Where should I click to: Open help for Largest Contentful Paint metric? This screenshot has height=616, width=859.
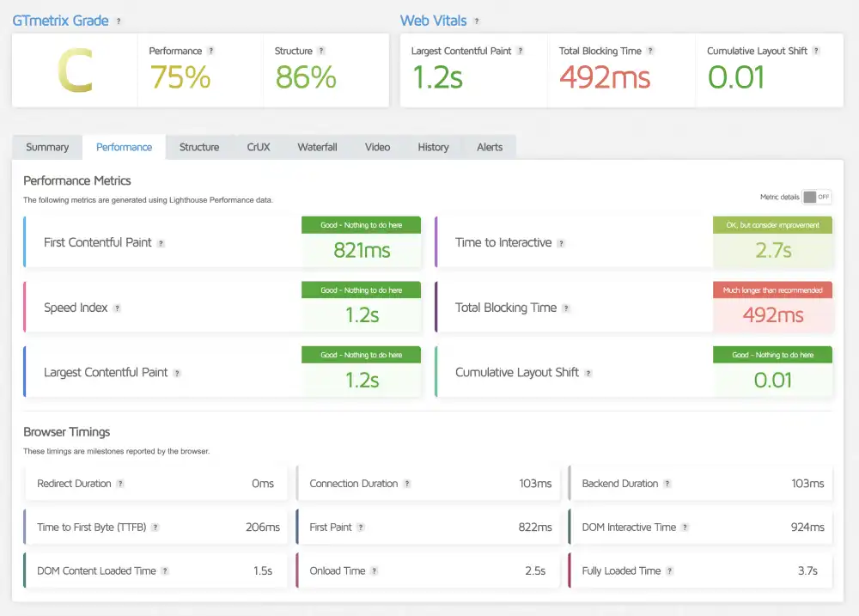(177, 372)
